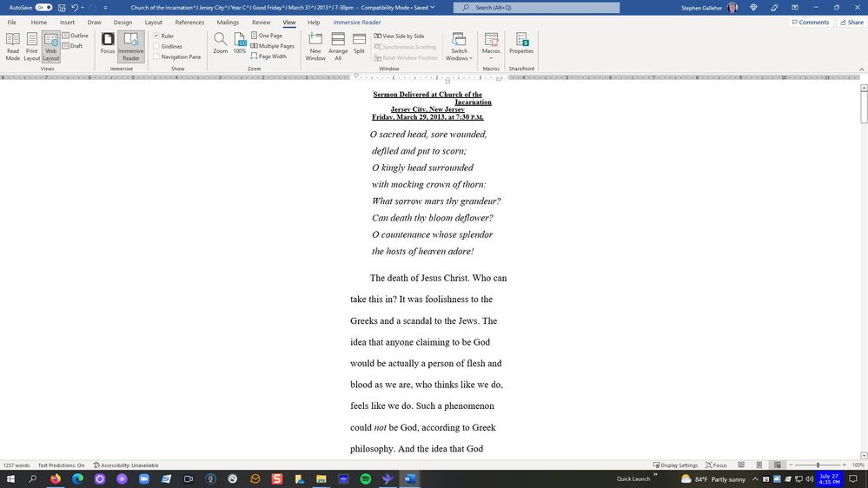The image size is (868, 488).
Task: Set zoom to 100% in ribbon
Action: (240, 43)
